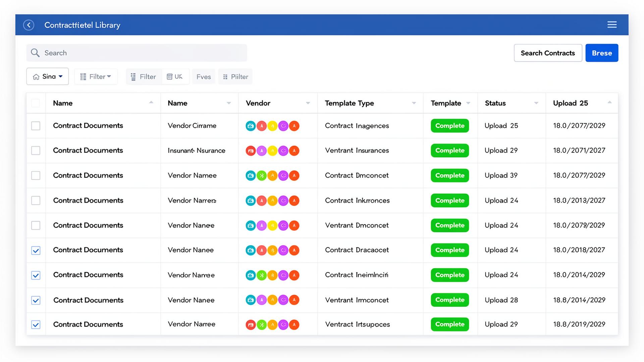The width and height of the screenshot is (644, 362).
Task: Select the Fves tab
Action: point(204,77)
